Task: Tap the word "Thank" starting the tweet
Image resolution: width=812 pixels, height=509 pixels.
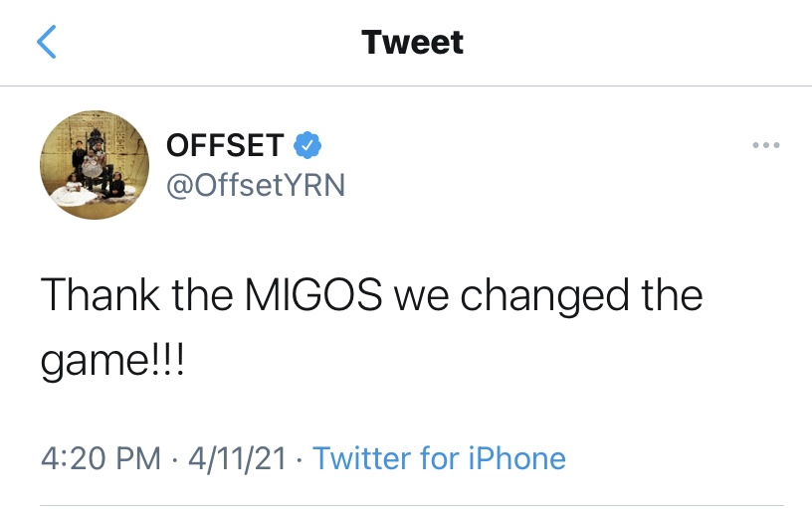Action: tap(100, 295)
